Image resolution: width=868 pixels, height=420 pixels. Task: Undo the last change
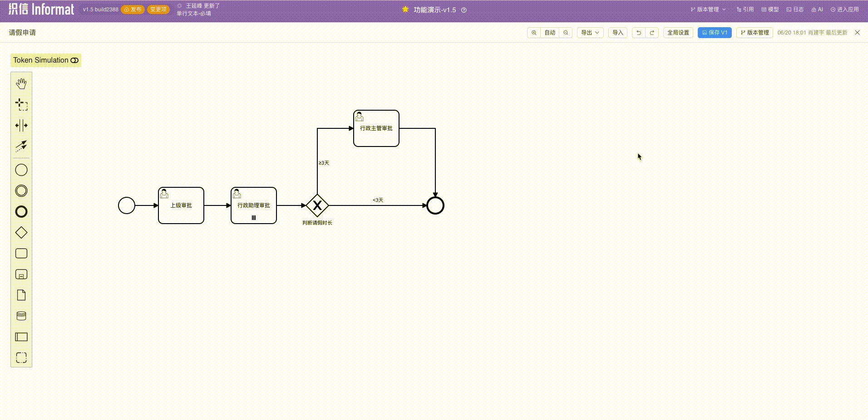click(638, 32)
